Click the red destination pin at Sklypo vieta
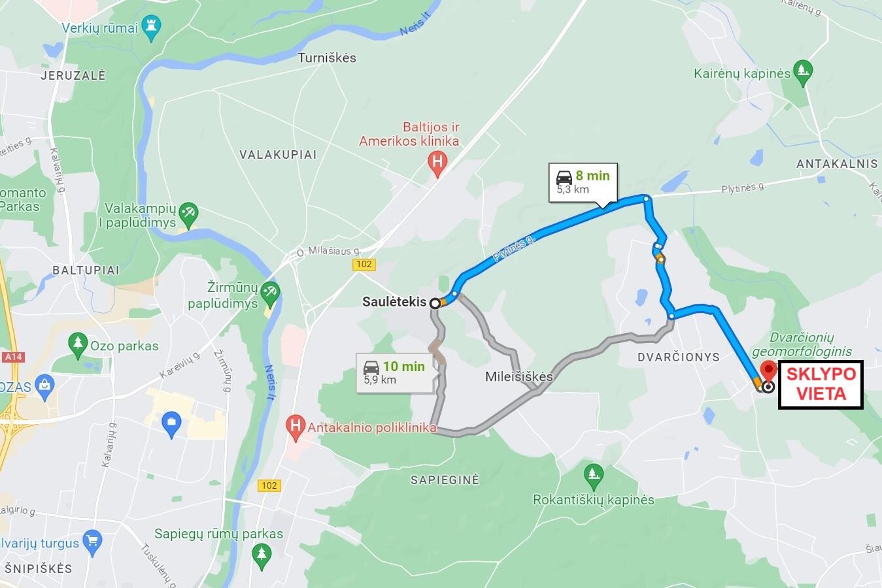Screen dimensions: 882x588 click(x=768, y=372)
